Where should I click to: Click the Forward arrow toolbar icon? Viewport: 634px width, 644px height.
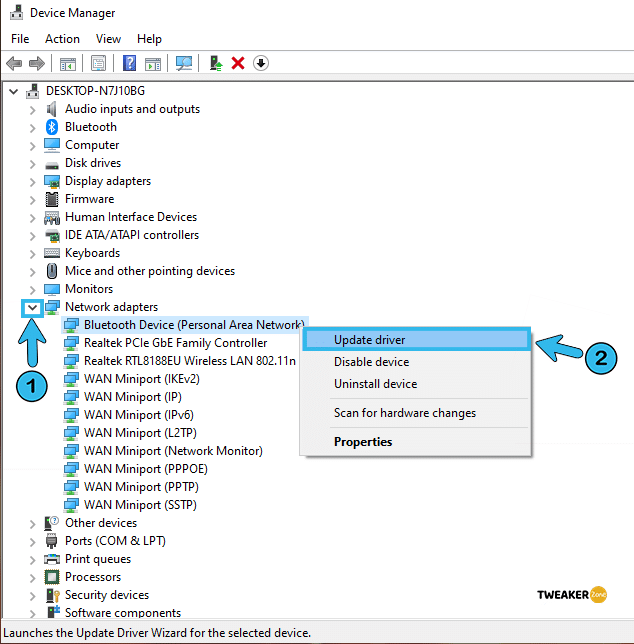(37, 64)
